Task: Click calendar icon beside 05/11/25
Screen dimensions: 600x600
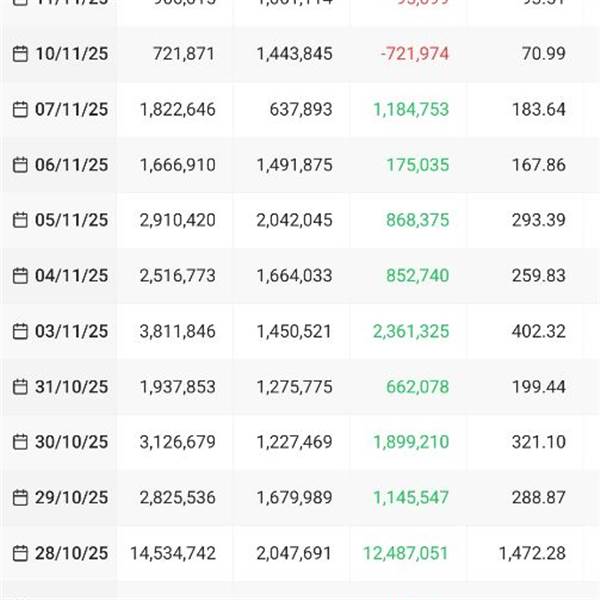Action: click(20, 220)
